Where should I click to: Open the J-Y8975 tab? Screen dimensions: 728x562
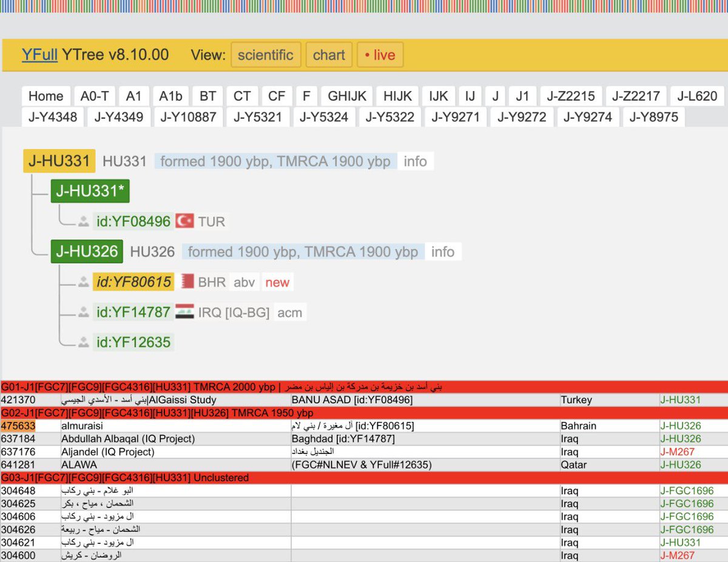pyautogui.click(x=654, y=117)
